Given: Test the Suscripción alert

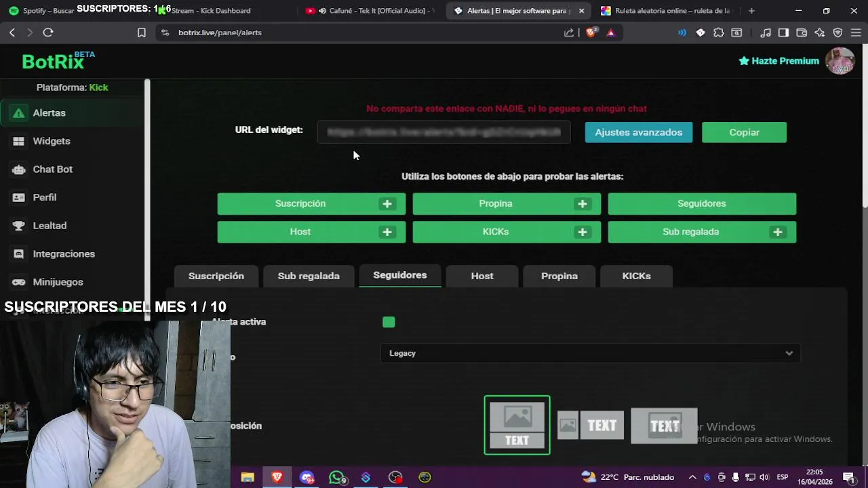Looking at the screenshot, I should coord(300,203).
